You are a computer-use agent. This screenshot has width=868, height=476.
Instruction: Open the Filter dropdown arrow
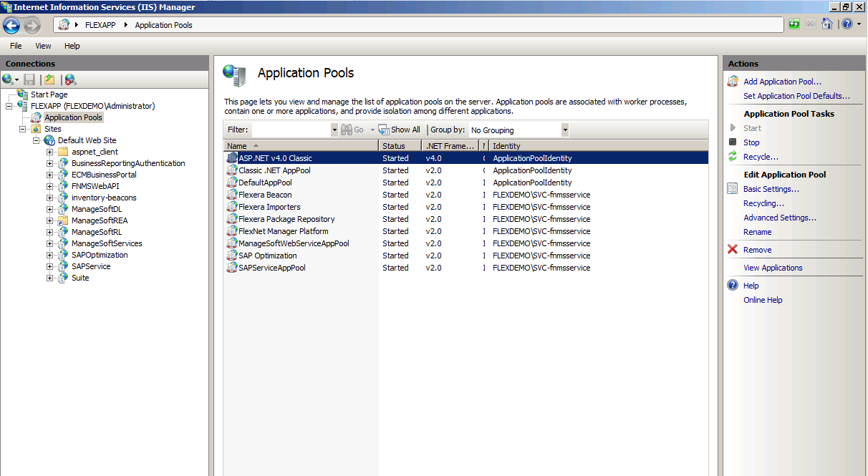pos(334,130)
